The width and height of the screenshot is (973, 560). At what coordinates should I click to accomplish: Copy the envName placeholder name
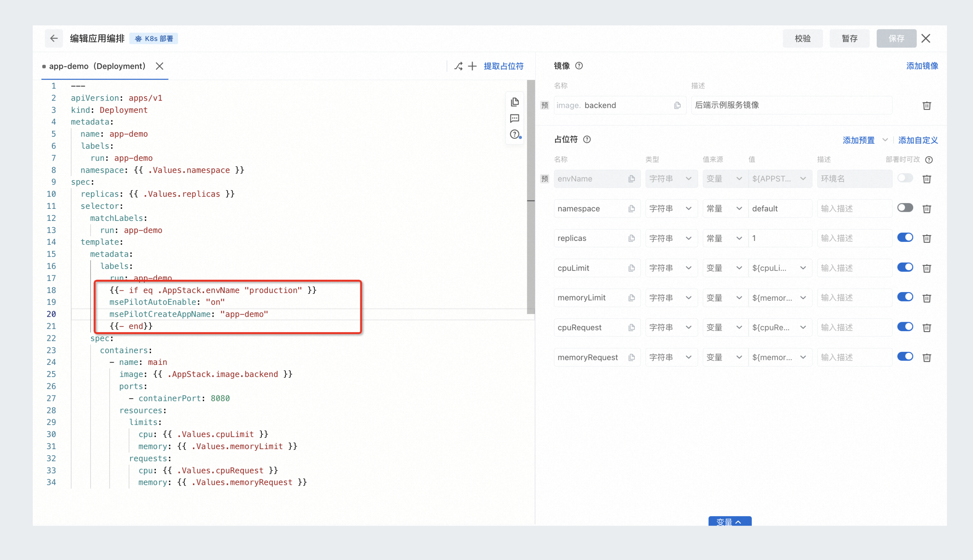pyautogui.click(x=632, y=179)
